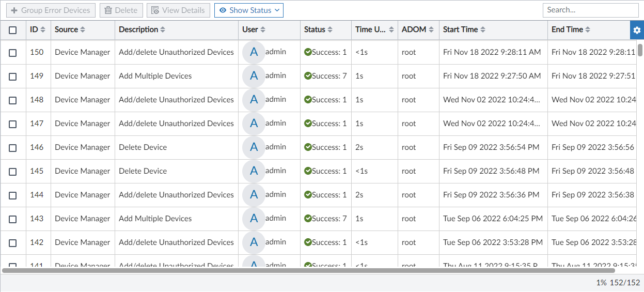Select the checkbox for task 146
This screenshot has width=644, height=292.
(x=13, y=148)
